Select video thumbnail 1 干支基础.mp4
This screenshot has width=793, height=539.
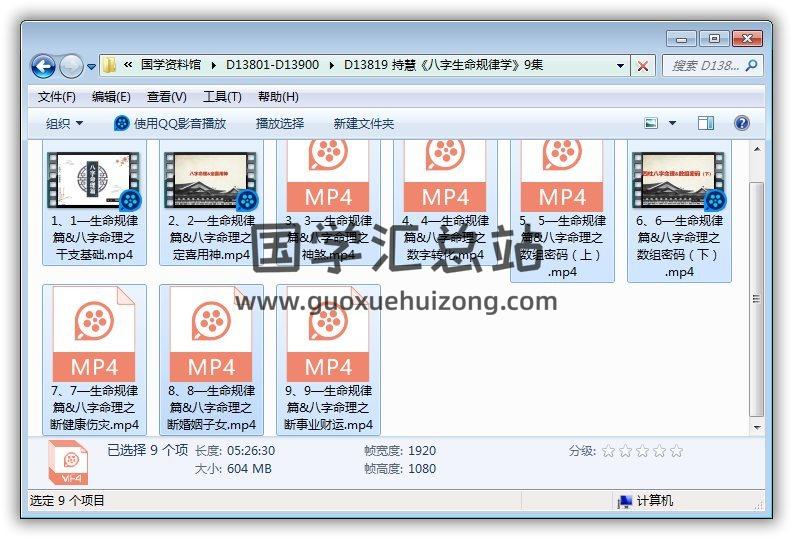[x=95, y=202]
